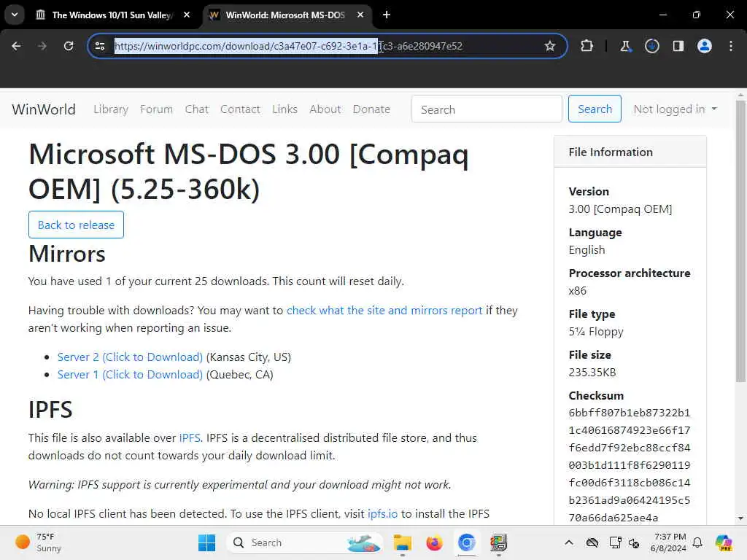Open the Copilot preview icon
This screenshot has width=747, height=560.
click(723, 542)
